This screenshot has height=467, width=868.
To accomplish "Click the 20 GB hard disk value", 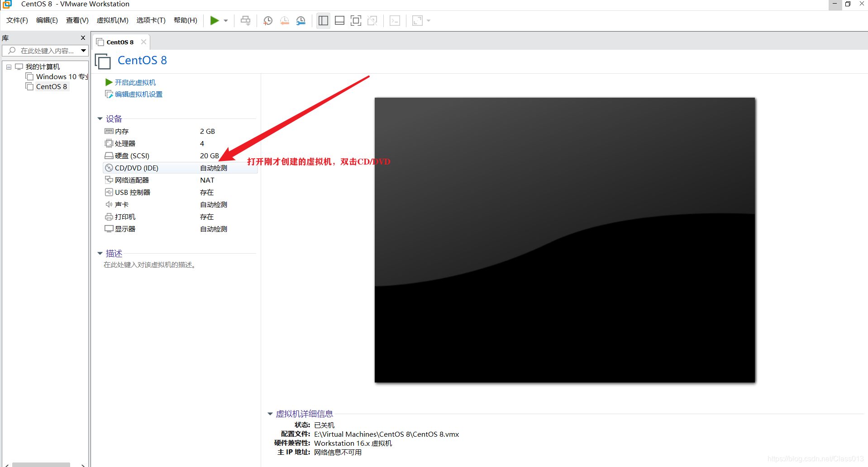I will pyautogui.click(x=210, y=156).
